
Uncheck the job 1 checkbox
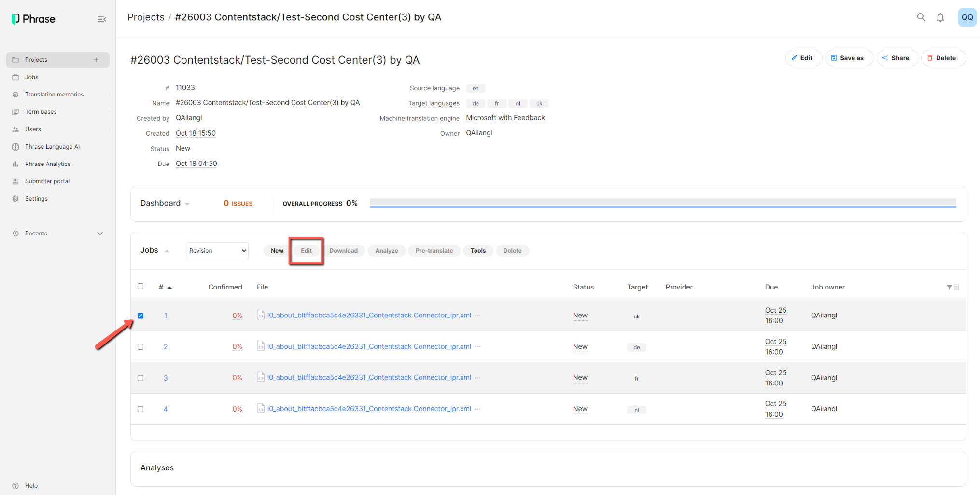tap(140, 316)
